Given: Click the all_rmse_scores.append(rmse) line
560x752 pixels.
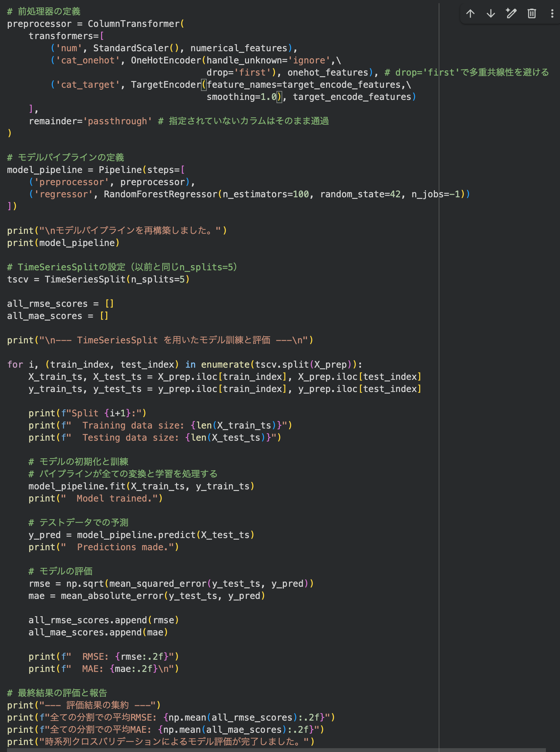Looking at the screenshot, I should click(104, 620).
